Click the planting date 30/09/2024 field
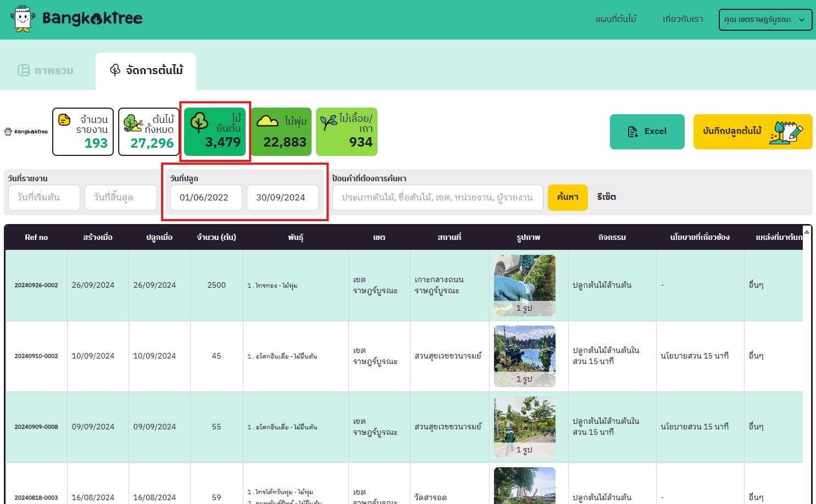 (x=283, y=198)
